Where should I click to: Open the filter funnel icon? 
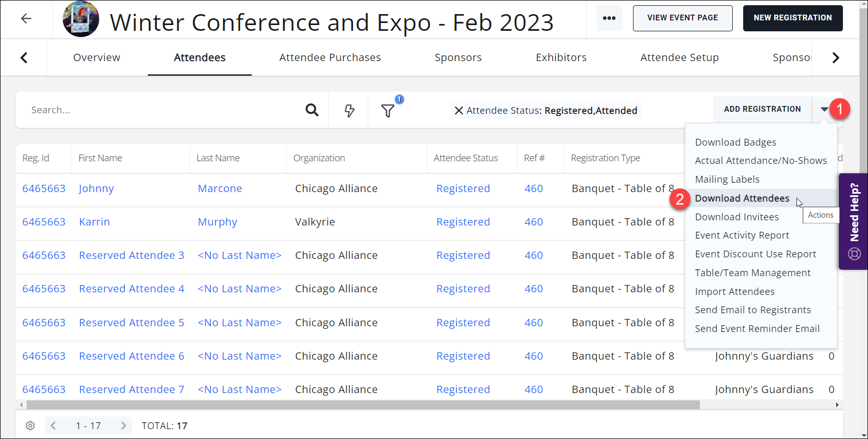click(x=388, y=111)
